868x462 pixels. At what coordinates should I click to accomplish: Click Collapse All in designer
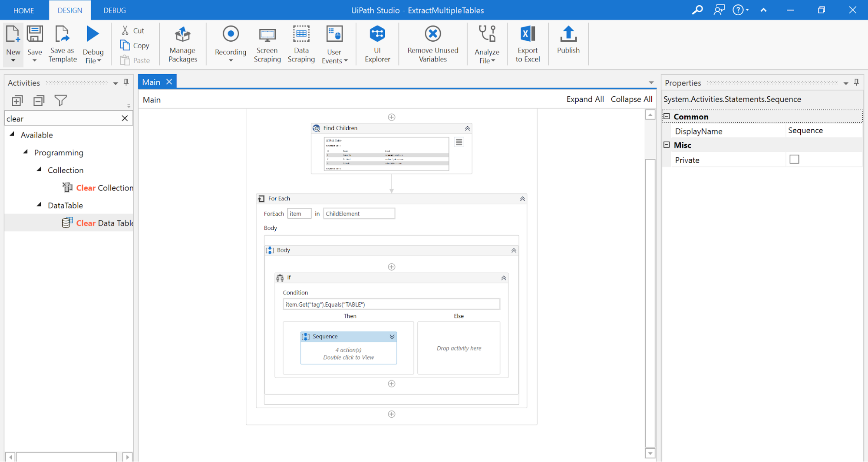click(x=631, y=99)
